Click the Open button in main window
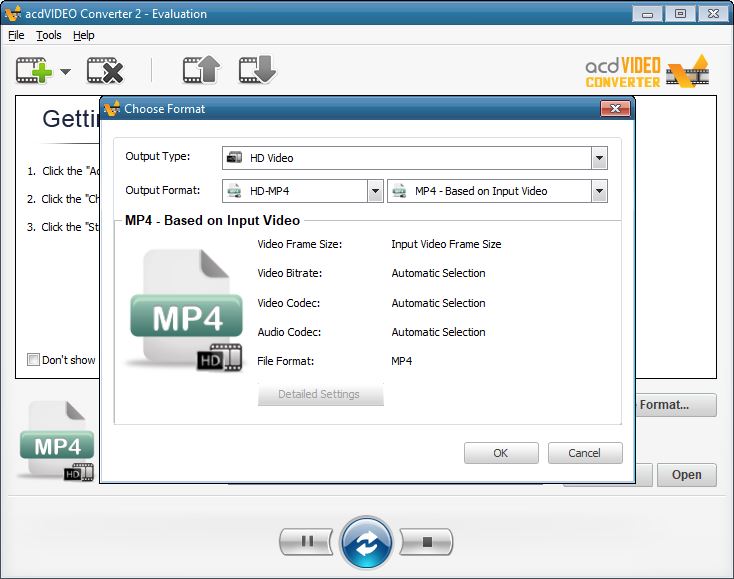The width and height of the screenshot is (734, 579). (686, 475)
